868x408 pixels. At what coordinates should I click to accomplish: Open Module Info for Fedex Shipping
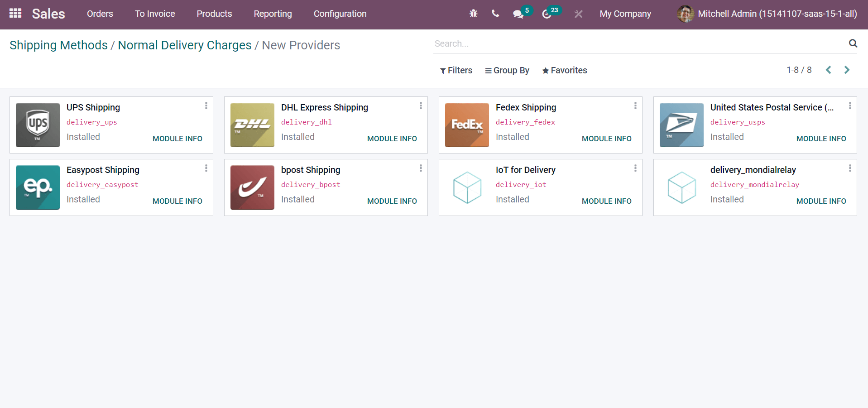[607, 139]
